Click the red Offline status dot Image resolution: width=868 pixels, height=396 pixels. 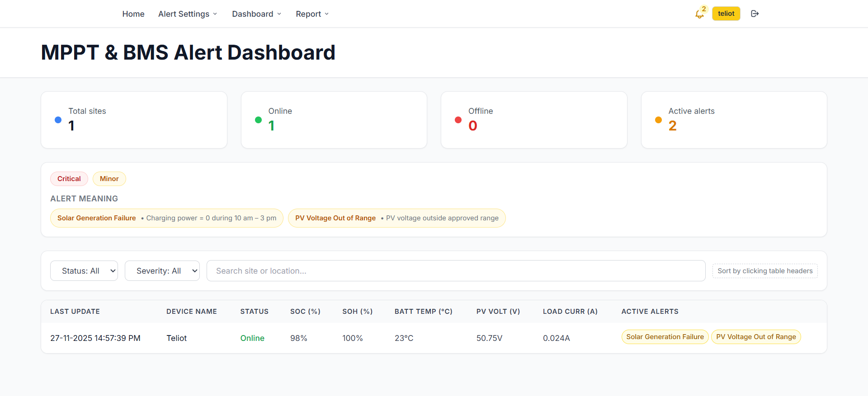(458, 120)
